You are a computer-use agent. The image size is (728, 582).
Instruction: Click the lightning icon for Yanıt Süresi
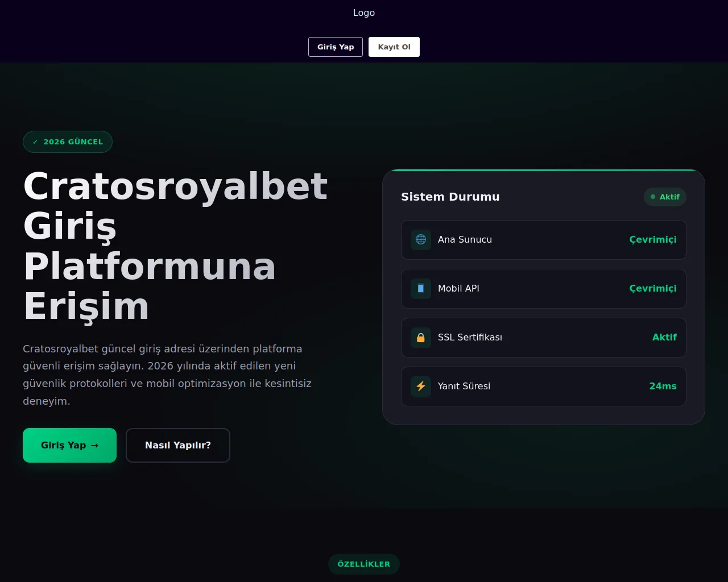421,386
